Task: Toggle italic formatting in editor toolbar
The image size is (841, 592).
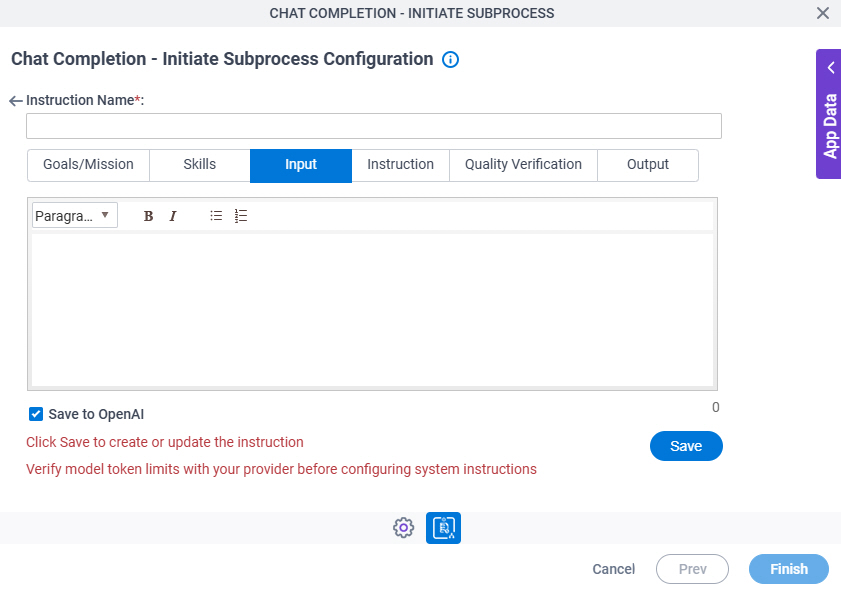Action: click(x=173, y=216)
